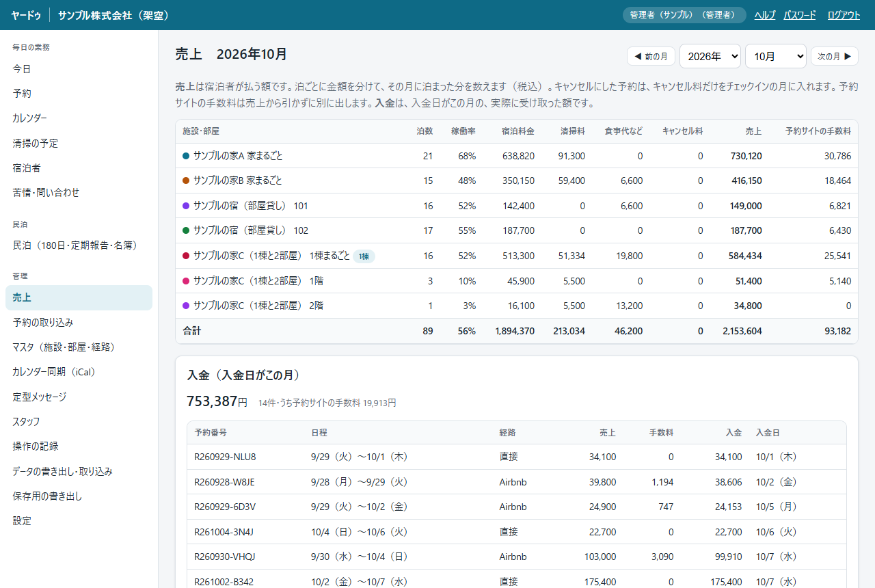Click the ヤードゥ brand logo text
This screenshot has height=588, width=875.
tap(26, 15)
